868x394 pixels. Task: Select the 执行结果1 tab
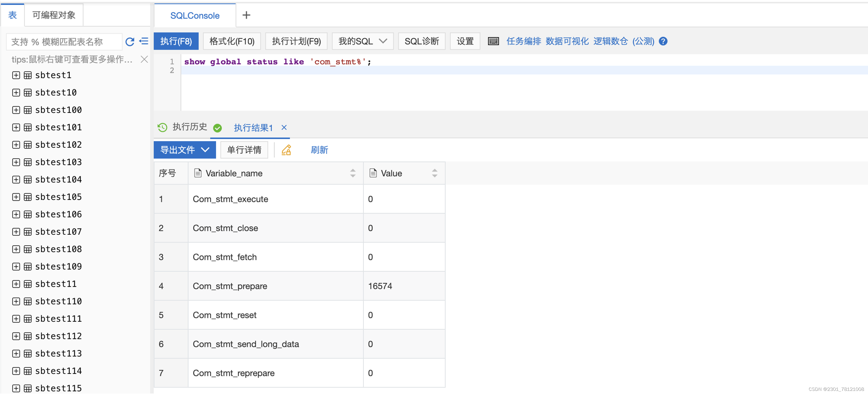[x=253, y=128]
